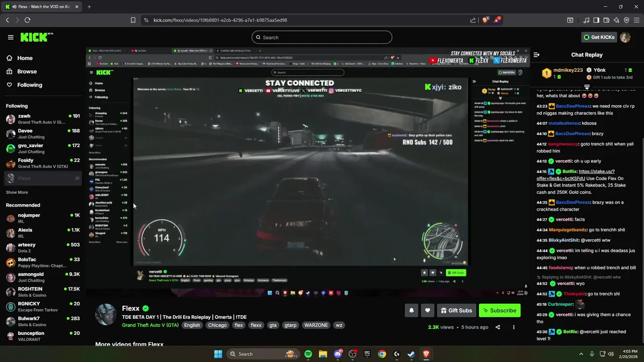The height and width of the screenshot is (362, 644).
Task: Click the tab search icon in toolbar
Action: click(570, 20)
